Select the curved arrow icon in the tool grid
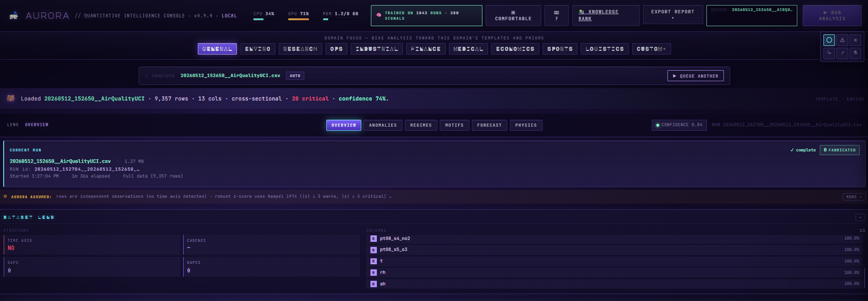 tap(829, 53)
